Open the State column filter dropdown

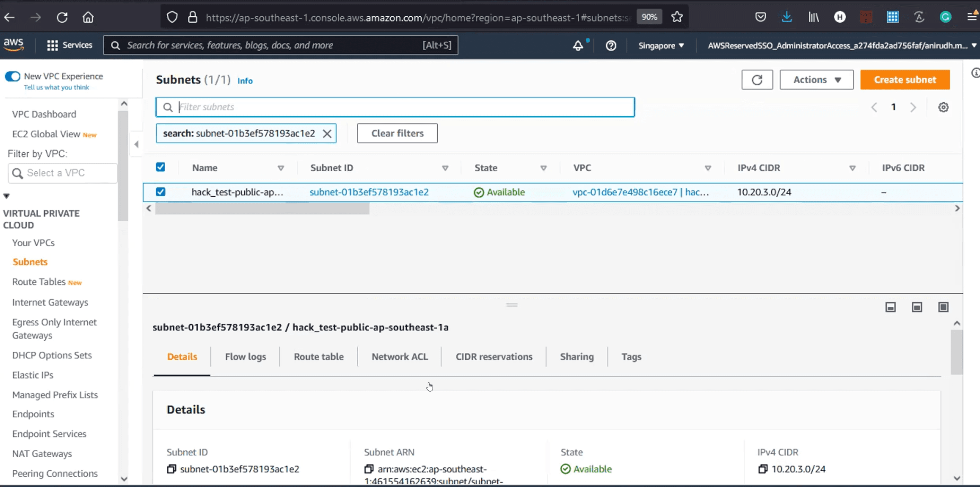click(544, 168)
